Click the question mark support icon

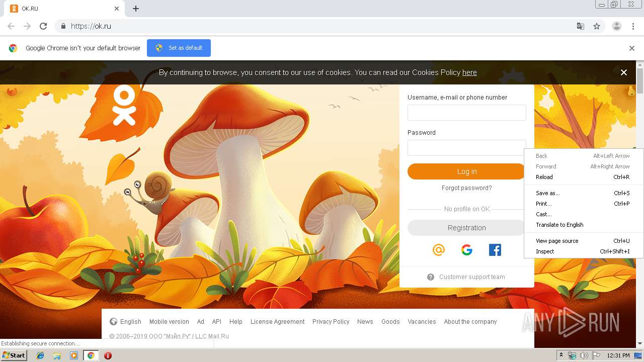pyautogui.click(x=431, y=277)
